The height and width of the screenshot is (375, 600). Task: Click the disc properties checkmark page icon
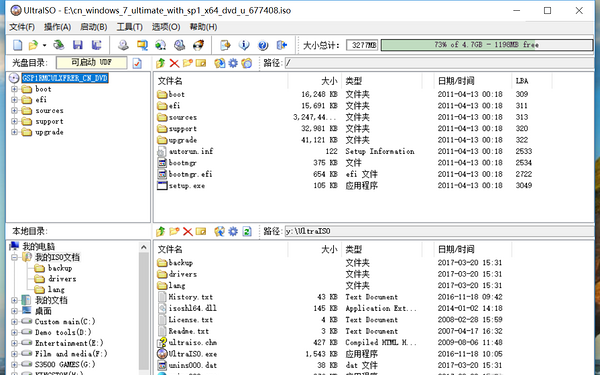[137, 63]
